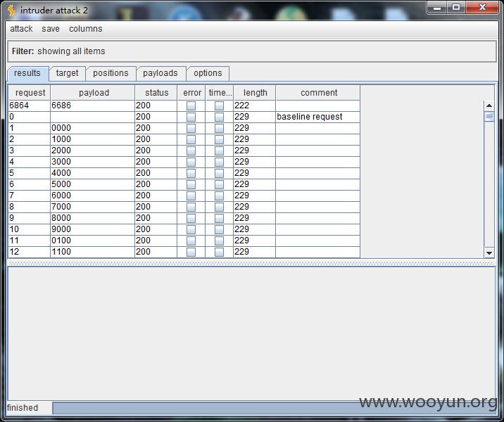Select the row with payload 6000
This screenshot has height=422, width=504.
coord(184,196)
